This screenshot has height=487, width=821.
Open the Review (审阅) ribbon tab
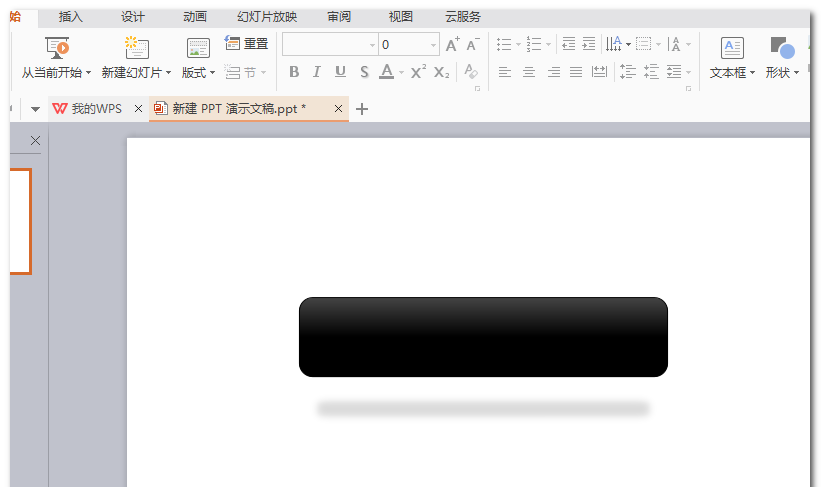pos(339,17)
